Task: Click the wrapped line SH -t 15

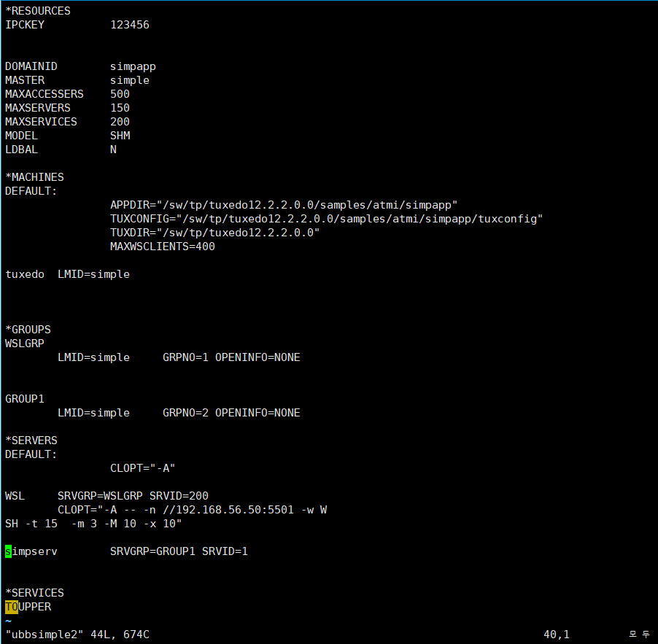Action: pyautogui.click(x=31, y=523)
